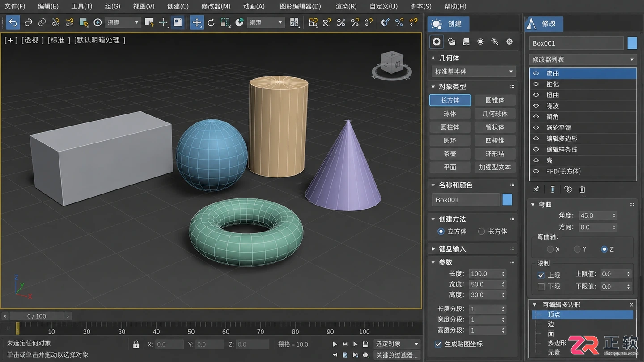
Task: Open the Lights category icon
Action: 466,42
